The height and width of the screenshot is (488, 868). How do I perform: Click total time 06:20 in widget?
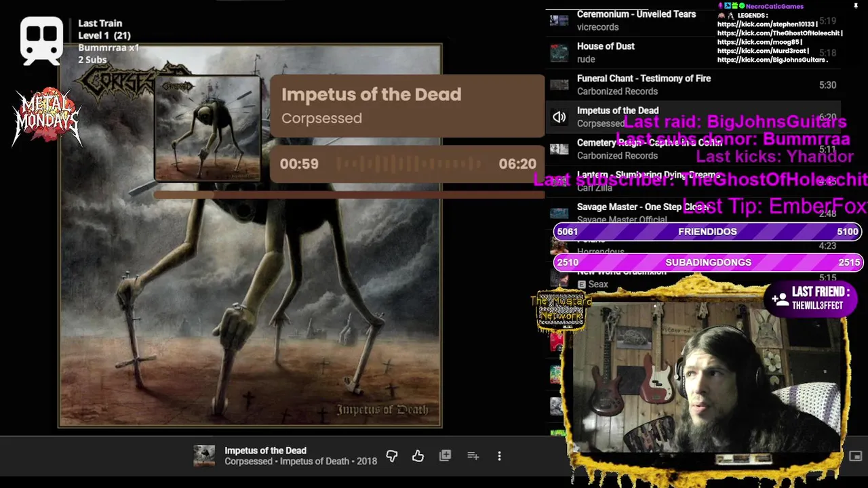tap(517, 164)
